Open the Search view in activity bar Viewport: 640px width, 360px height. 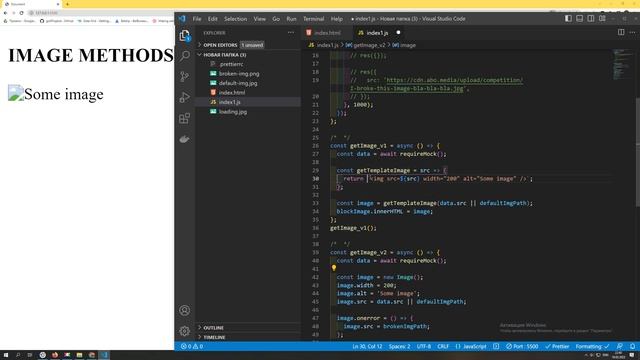click(184, 56)
